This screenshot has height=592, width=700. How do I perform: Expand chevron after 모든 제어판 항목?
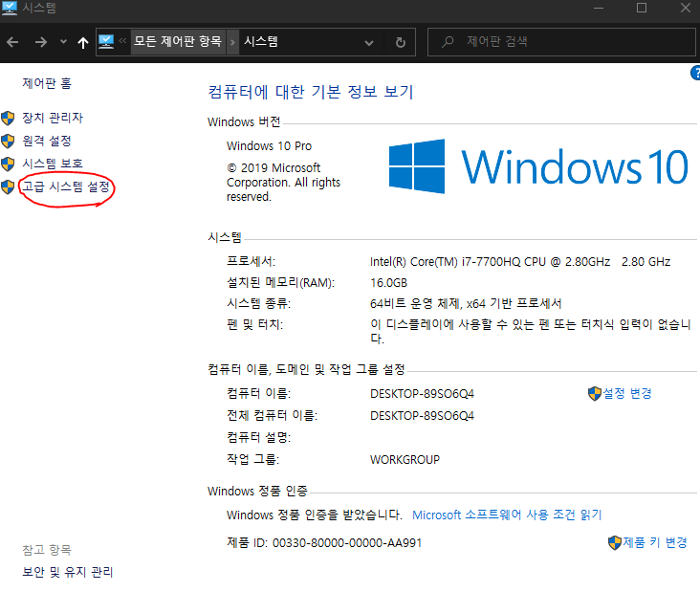pos(232,42)
